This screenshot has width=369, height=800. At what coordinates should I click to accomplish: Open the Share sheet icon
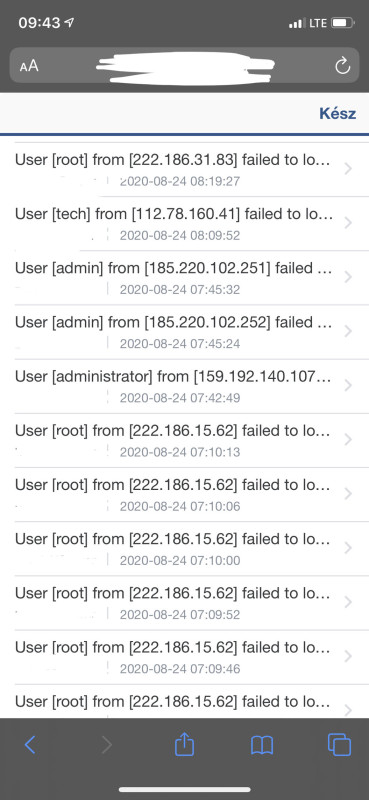[x=184, y=744]
